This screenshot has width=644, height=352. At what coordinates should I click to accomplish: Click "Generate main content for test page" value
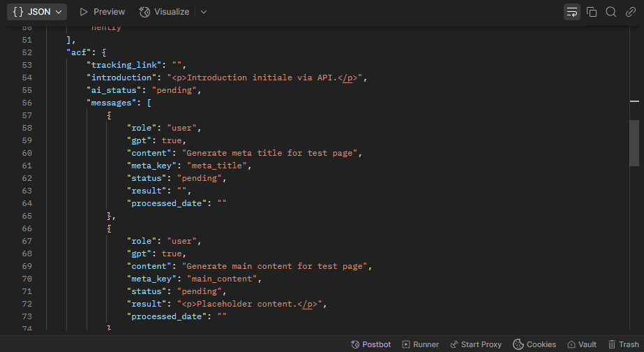[275, 267]
